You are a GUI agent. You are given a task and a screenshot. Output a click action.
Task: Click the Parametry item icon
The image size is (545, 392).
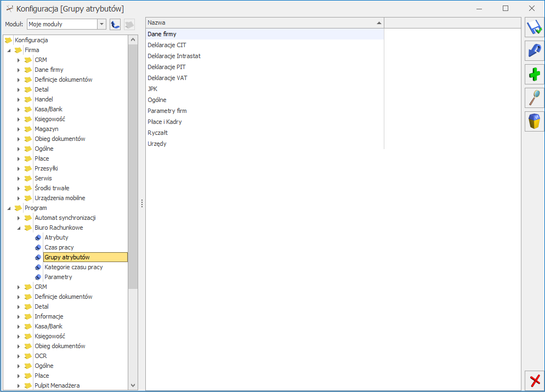[38, 277]
